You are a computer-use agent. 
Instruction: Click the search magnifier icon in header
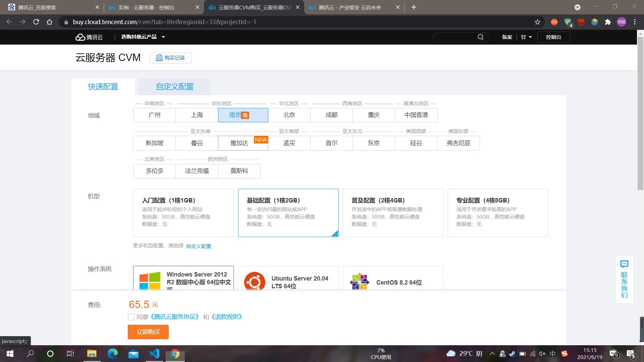tap(481, 37)
